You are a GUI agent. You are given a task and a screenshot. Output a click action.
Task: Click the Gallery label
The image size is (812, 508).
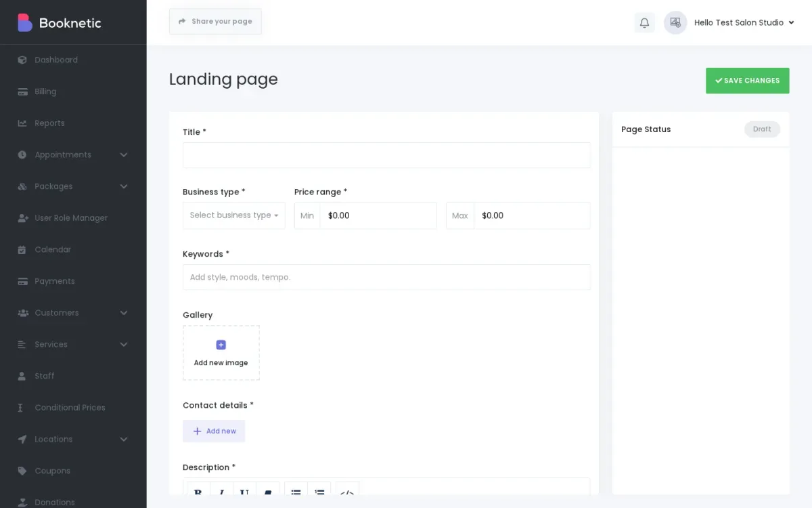point(198,315)
